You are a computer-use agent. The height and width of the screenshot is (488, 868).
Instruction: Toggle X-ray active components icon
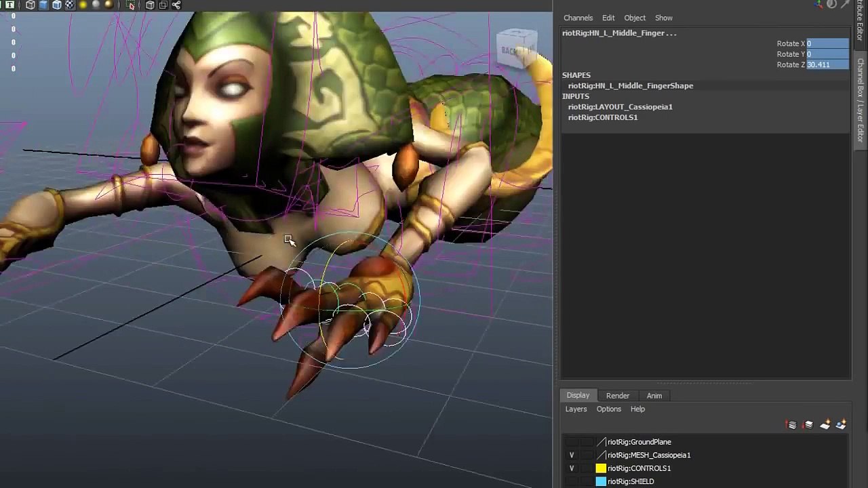(x=163, y=5)
